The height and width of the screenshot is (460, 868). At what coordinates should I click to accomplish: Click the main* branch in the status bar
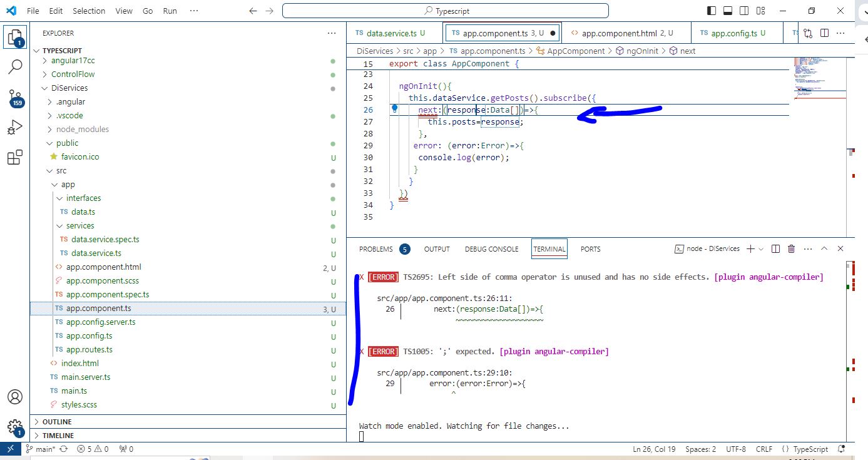(x=41, y=449)
